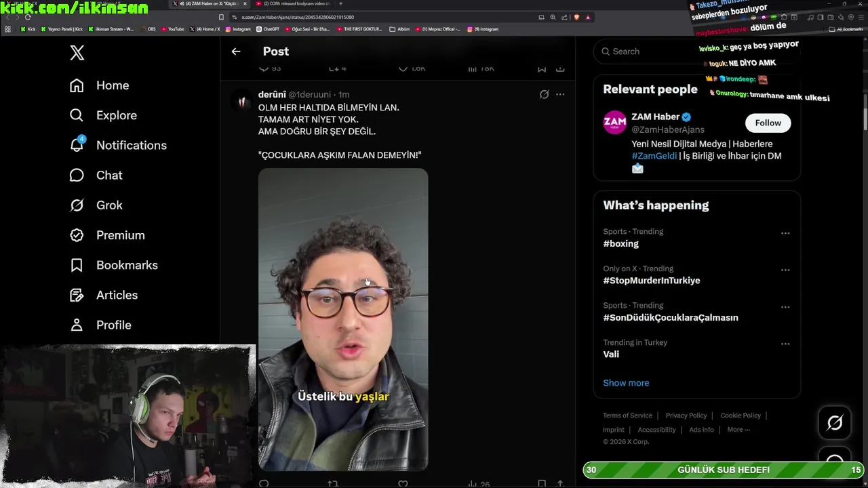This screenshot has height=488, width=868.
Task: Open the first Instagram bookmark
Action: pyautogui.click(x=238, y=29)
